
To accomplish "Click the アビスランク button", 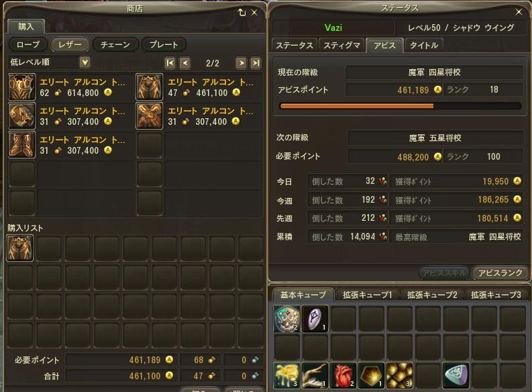I will [500, 273].
